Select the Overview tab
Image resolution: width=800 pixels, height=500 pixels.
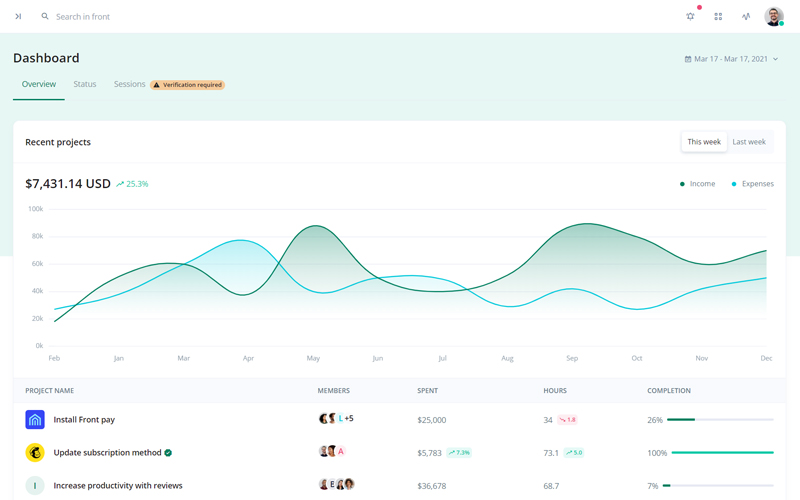39,84
